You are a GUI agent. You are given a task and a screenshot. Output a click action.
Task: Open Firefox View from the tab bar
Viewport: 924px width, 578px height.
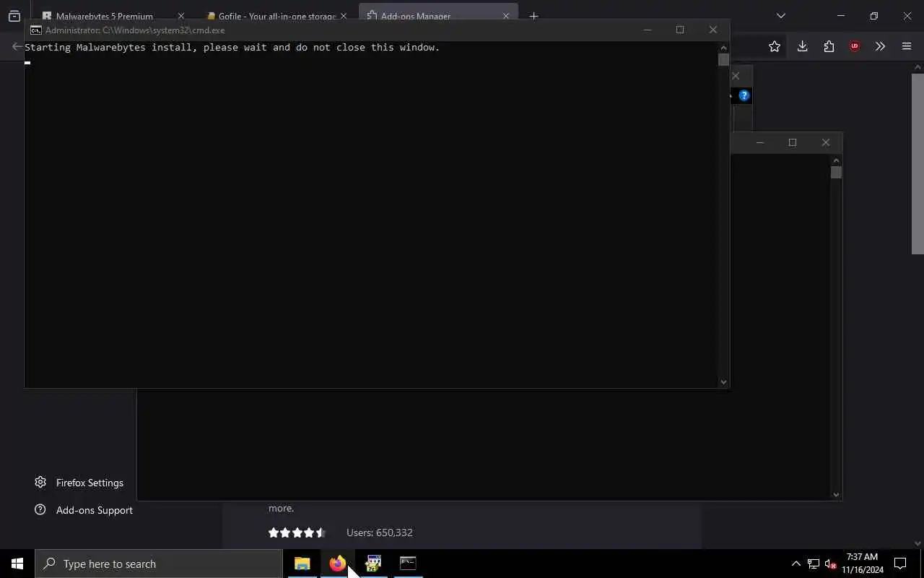pos(14,16)
